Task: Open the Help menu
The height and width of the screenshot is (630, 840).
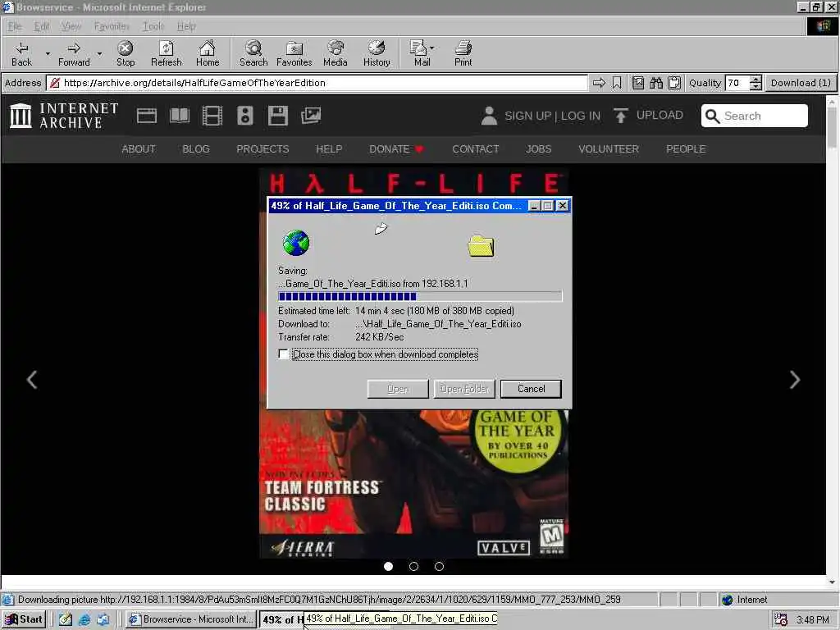Action: point(186,26)
